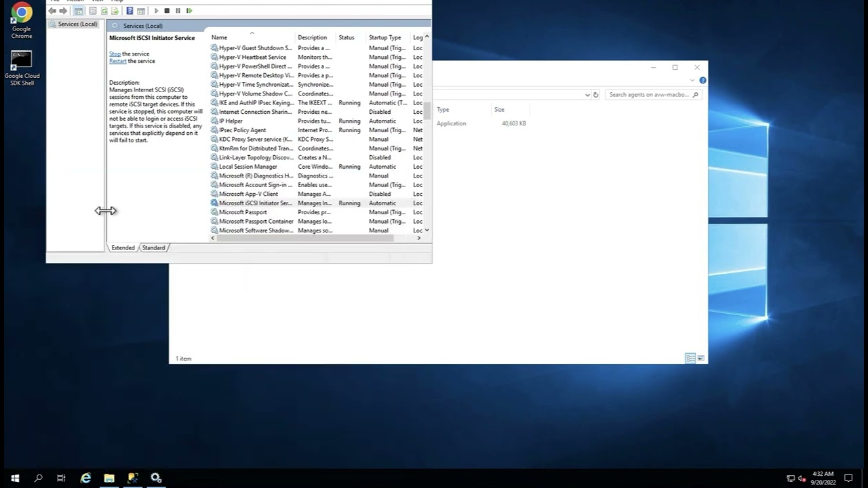
Task: Click the Explorer window's blue help icon
Action: click(703, 80)
